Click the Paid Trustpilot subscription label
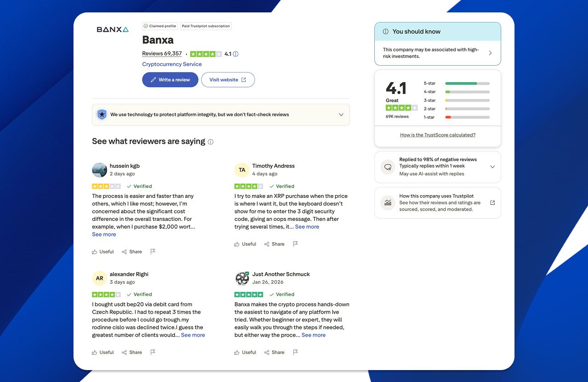Screen dimensions: 588x382 coord(205,26)
